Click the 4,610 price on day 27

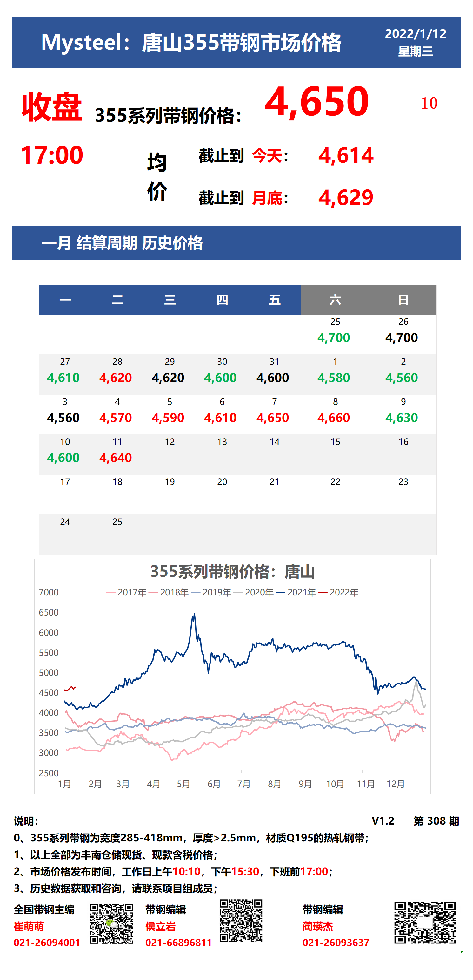[63, 378]
